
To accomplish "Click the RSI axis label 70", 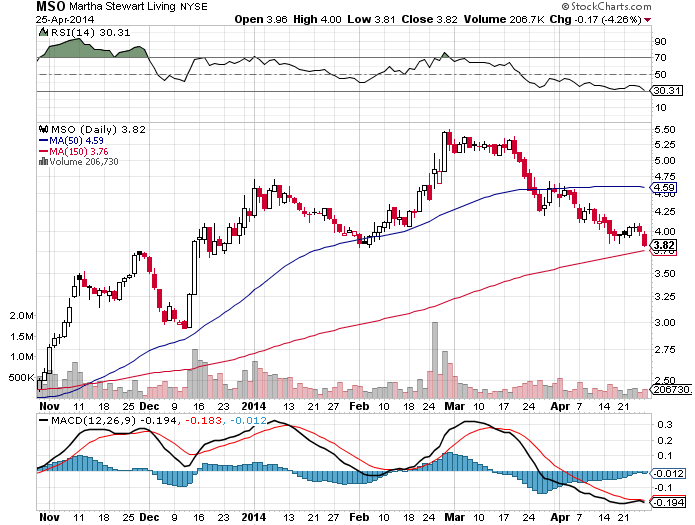I will 660,58.
